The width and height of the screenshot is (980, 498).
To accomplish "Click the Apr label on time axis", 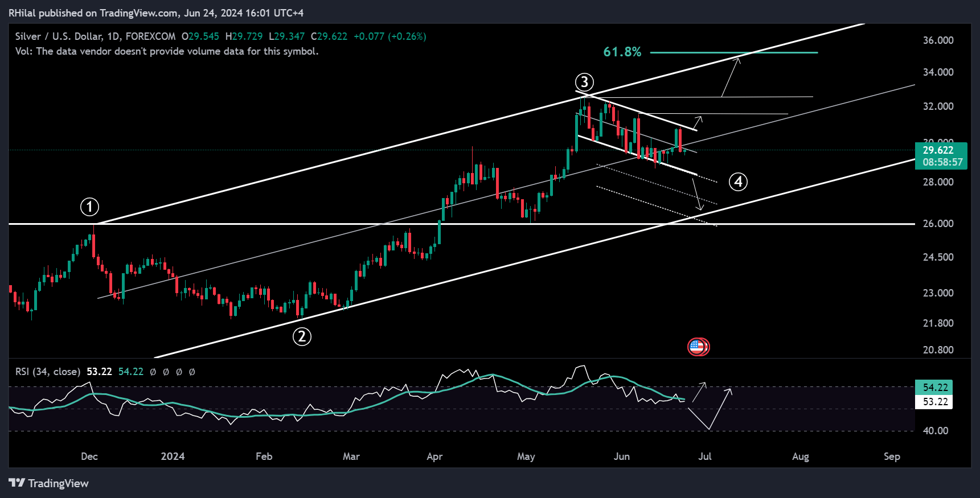I will [x=434, y=456].
